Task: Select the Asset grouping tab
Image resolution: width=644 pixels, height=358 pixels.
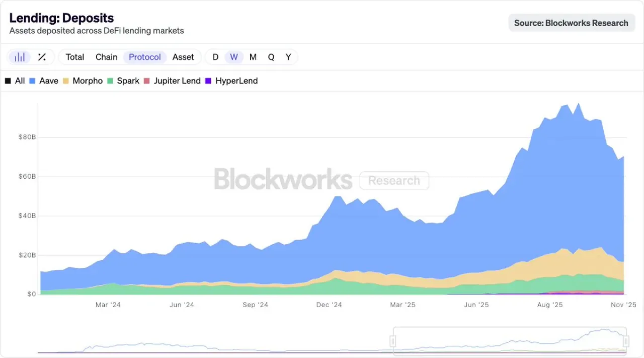Action: click(183, 57)
